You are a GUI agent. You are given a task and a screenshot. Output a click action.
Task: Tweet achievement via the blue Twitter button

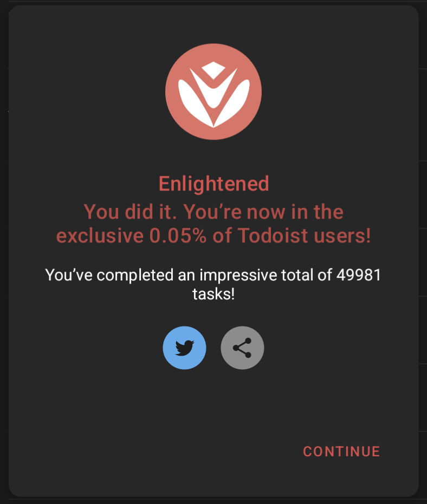(x=184, y=348)
